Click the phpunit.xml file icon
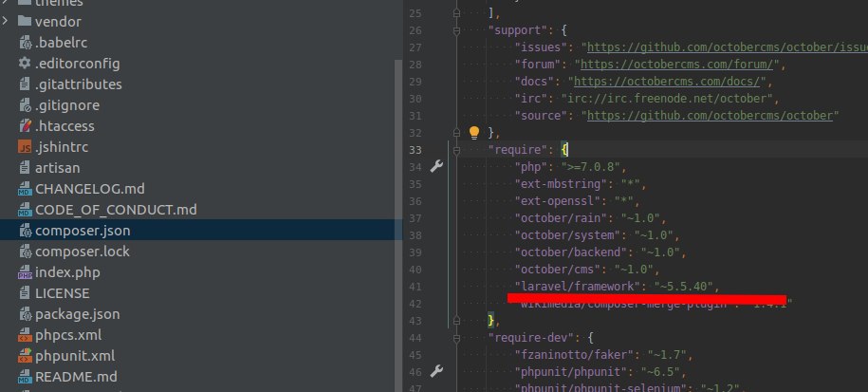868x392 pixels. (x=25, y=356)
